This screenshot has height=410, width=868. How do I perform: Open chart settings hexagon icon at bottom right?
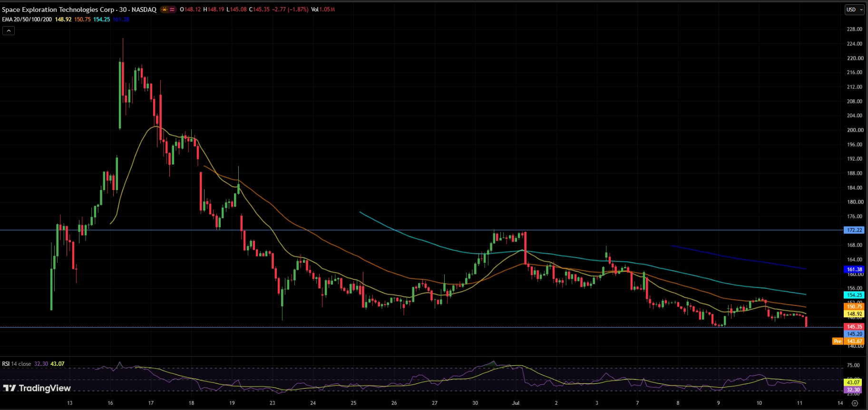click(855, 403)
